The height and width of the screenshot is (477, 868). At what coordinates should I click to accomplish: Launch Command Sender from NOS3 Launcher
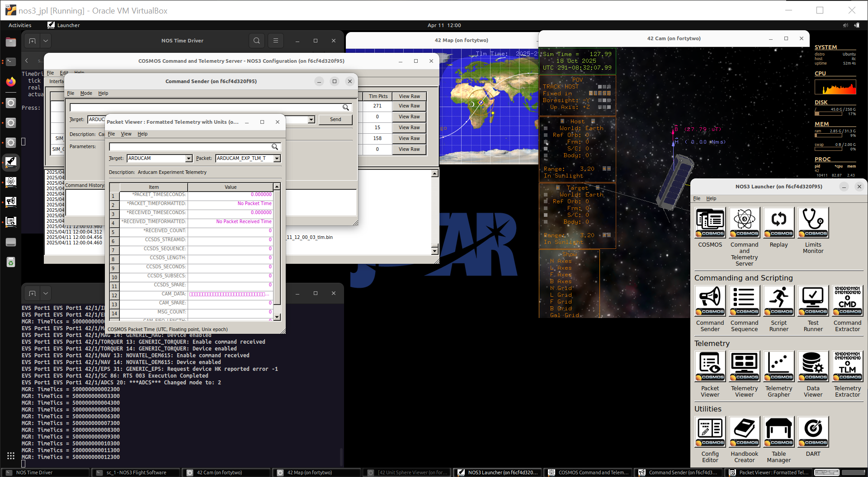[x=710, y=301]
